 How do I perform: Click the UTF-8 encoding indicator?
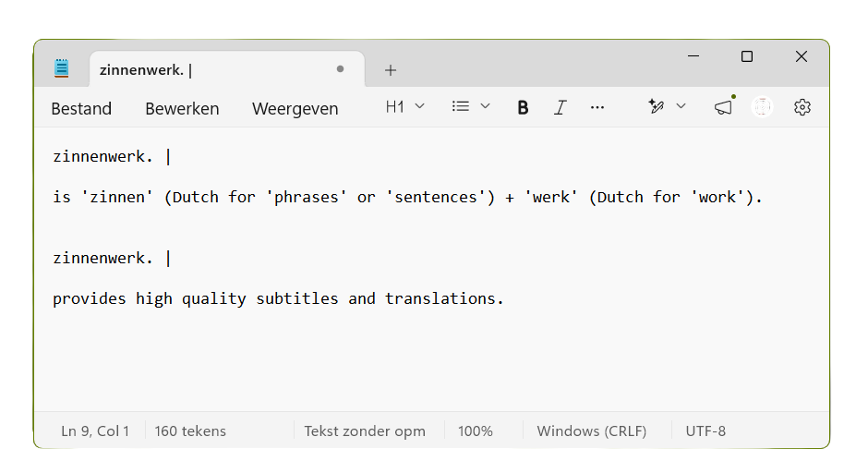click(x=705, y=431)
